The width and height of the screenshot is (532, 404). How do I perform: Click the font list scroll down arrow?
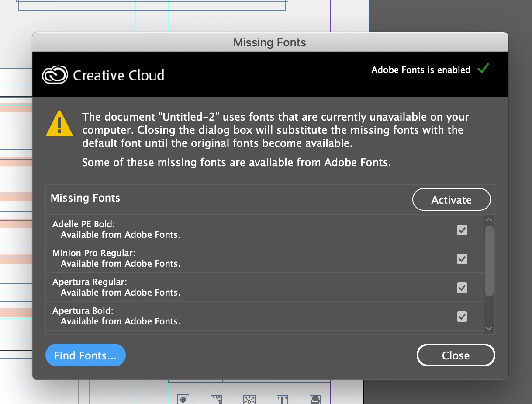pyautogui.click(x=489, y=328)
